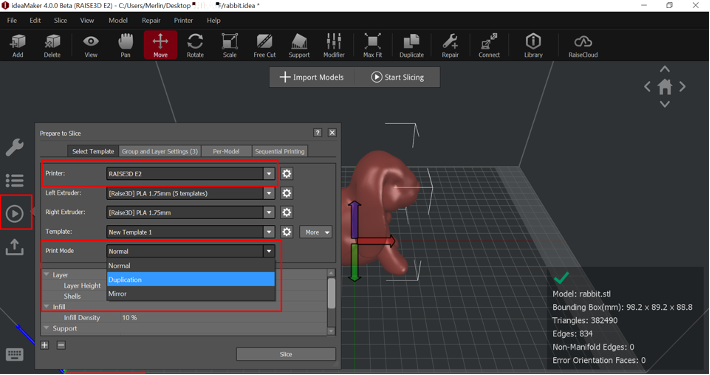Click the minus button below settings list
The image size is (710, 375).
(61, 345)
